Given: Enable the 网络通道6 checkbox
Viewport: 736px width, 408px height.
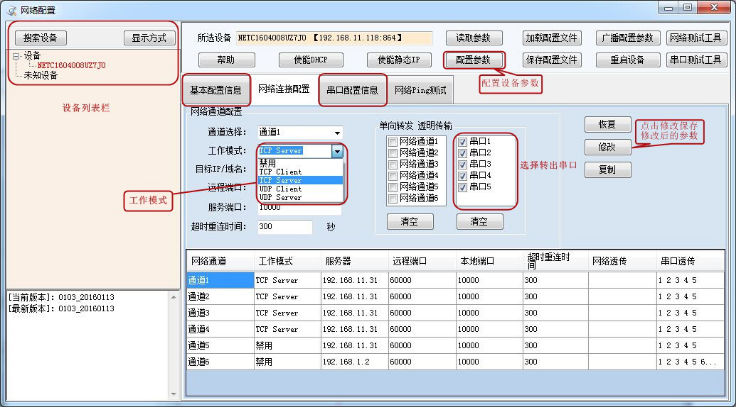Looking at the screenshot, I should coord(393,197).
